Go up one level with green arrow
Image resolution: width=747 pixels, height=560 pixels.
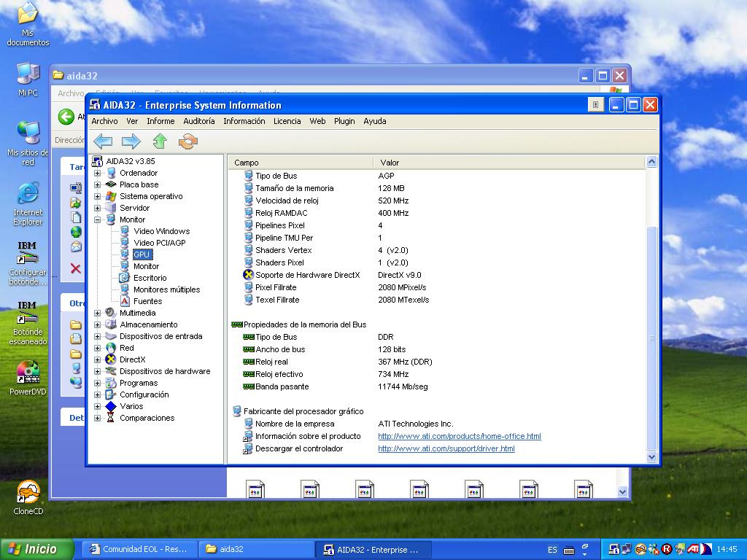pyautogui.click(x=160, y=141)
